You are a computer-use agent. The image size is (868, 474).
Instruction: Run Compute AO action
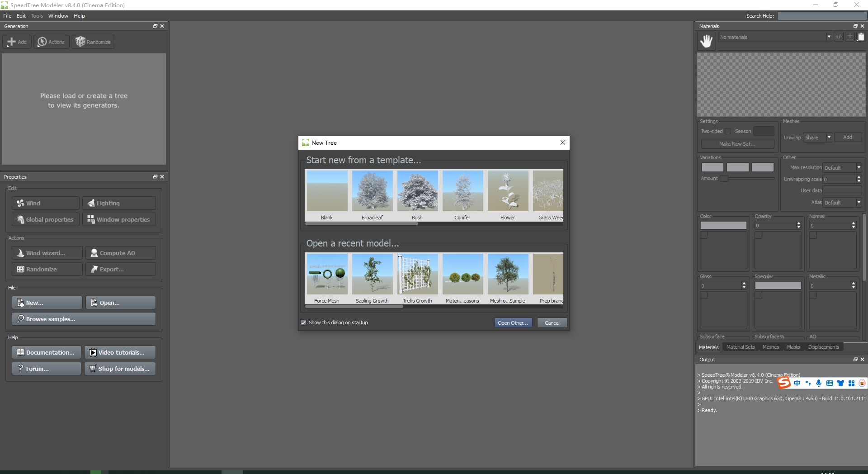click(121, 253)
